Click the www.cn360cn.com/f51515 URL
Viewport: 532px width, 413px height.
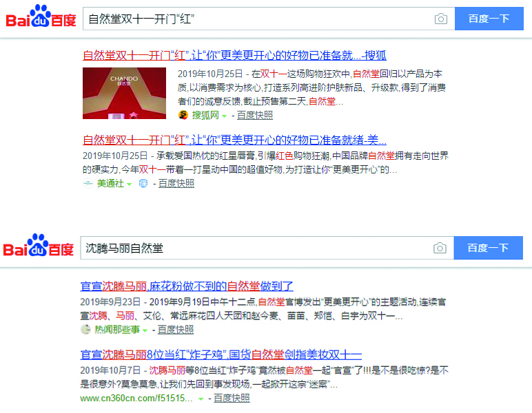tap(136, 398)
